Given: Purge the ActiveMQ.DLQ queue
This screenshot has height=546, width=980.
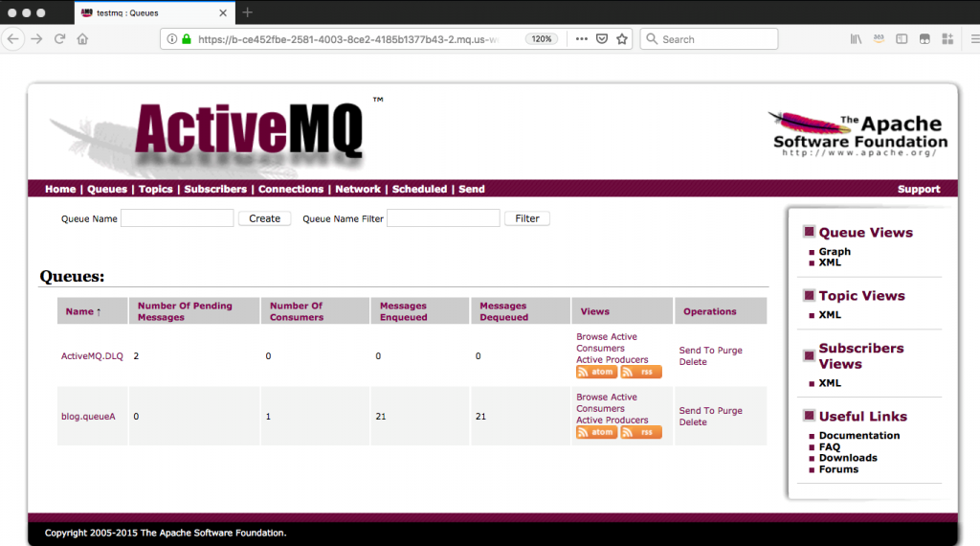Looking at the screenshot, I should coord(730,351).
